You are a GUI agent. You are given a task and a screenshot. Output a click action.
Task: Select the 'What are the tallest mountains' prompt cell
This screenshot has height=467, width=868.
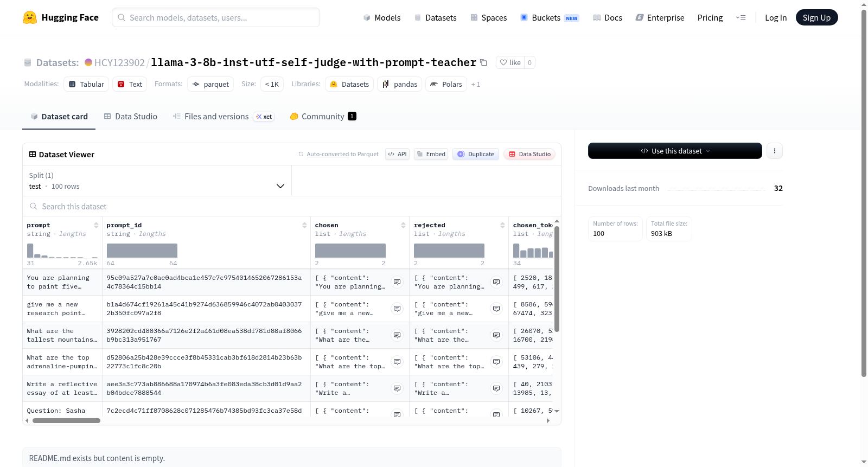[x=62, y=335]
